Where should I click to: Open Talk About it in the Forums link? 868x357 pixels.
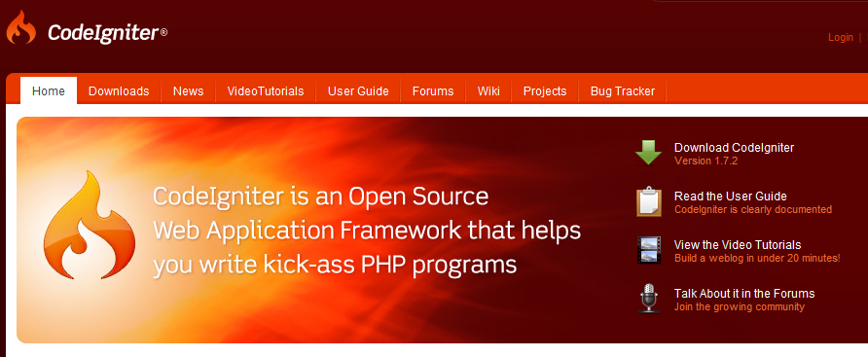pyautogui.click(x=744, y=294)
